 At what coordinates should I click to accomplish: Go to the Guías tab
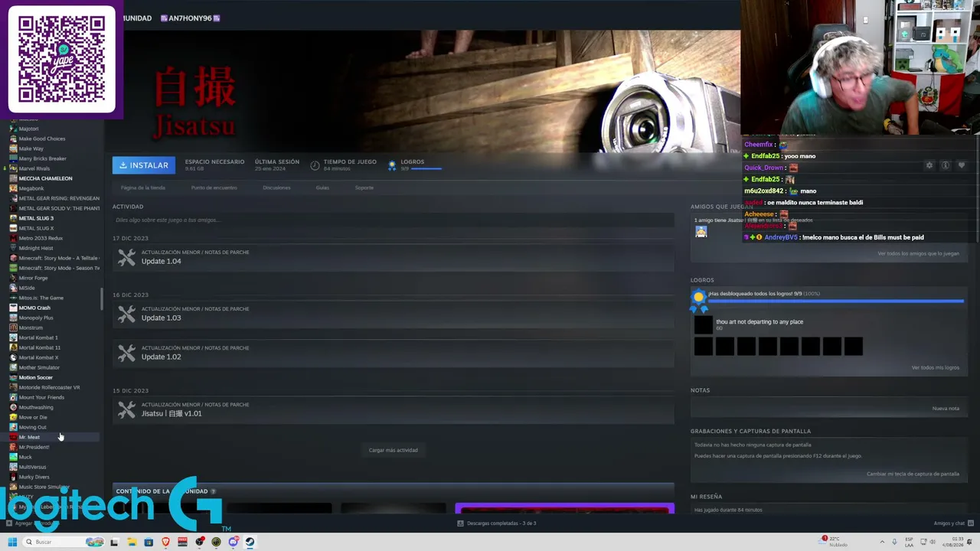(322, 187)
